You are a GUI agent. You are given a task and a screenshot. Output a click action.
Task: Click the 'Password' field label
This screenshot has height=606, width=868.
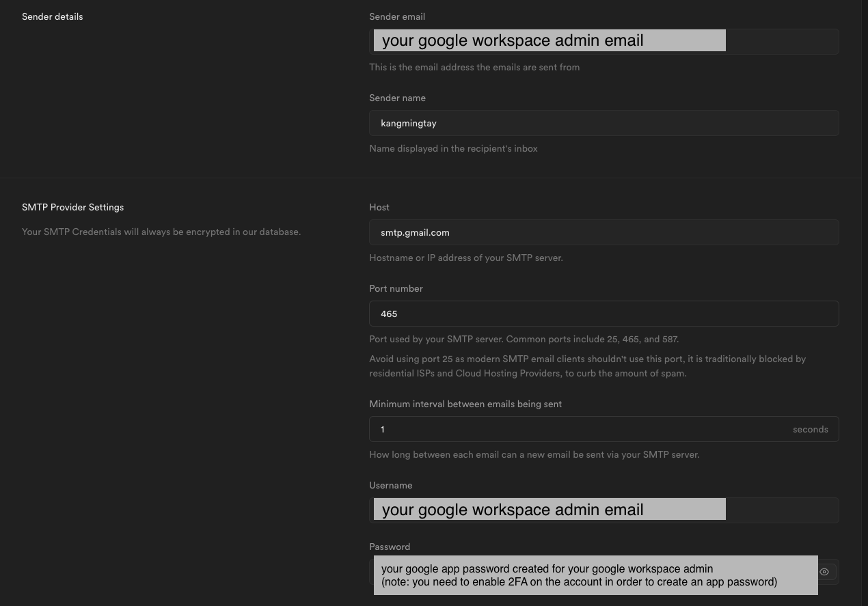[x=390, y=547]
